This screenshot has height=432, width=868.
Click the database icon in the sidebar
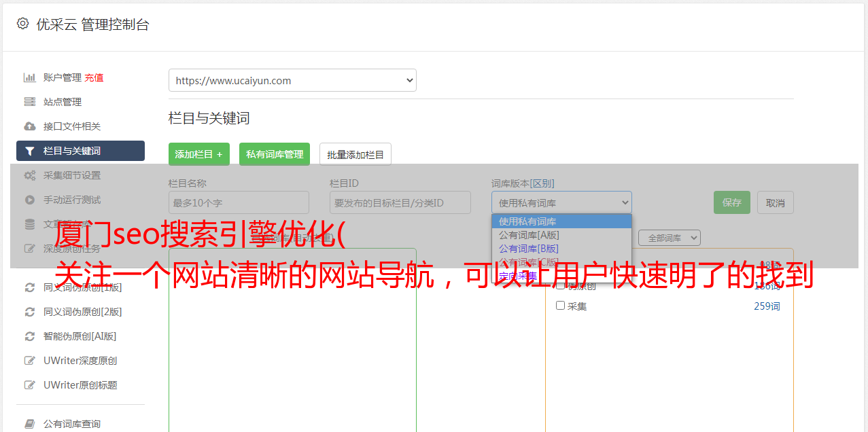[29, 224]
